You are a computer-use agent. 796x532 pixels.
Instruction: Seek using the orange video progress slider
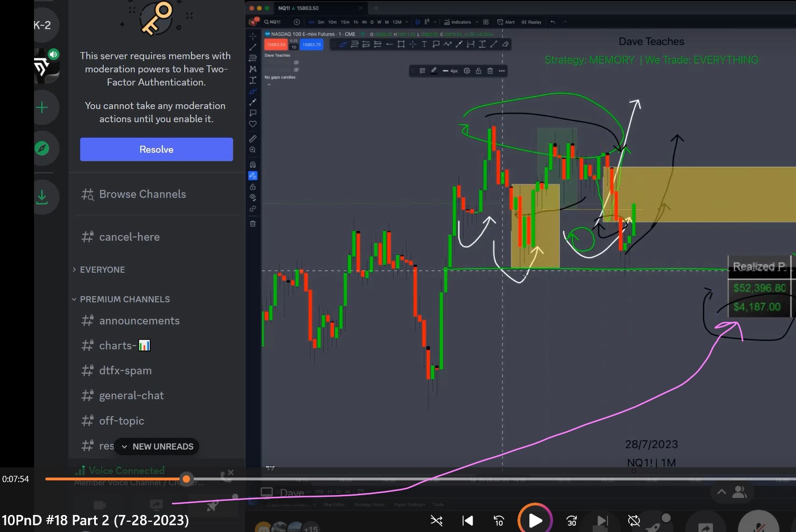[x=186, y=479]
